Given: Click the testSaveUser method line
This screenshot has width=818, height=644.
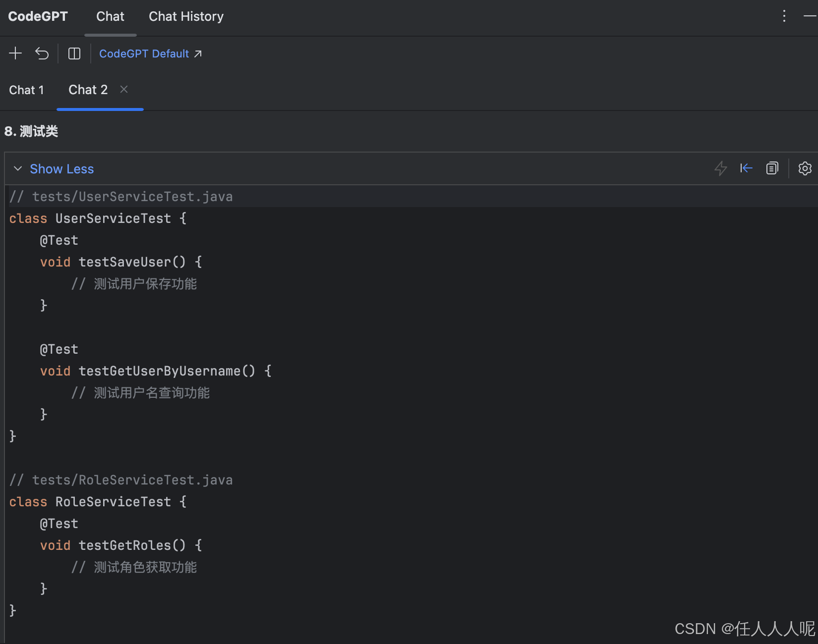Looking at the screenshot, I should click(121, 262).
